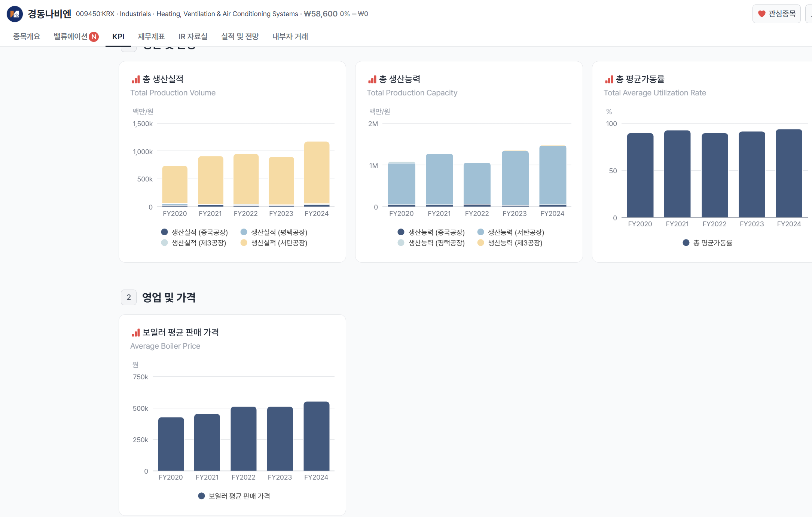Viewport: 812px width, 517px height.
Task: Click FY2020 bar in 총 생산실적 chart
Action: pyautogui.click(x=175, y=186)
